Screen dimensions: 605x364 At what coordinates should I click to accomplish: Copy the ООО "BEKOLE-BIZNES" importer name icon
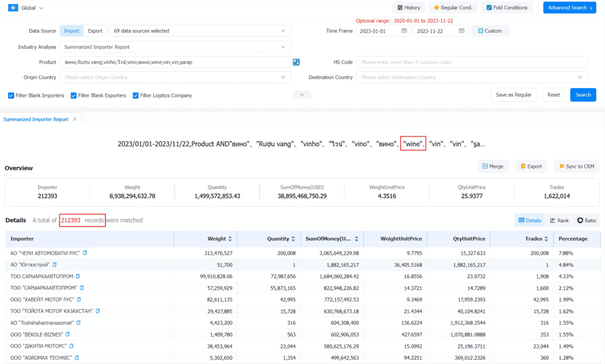click(x=68, y=334)
